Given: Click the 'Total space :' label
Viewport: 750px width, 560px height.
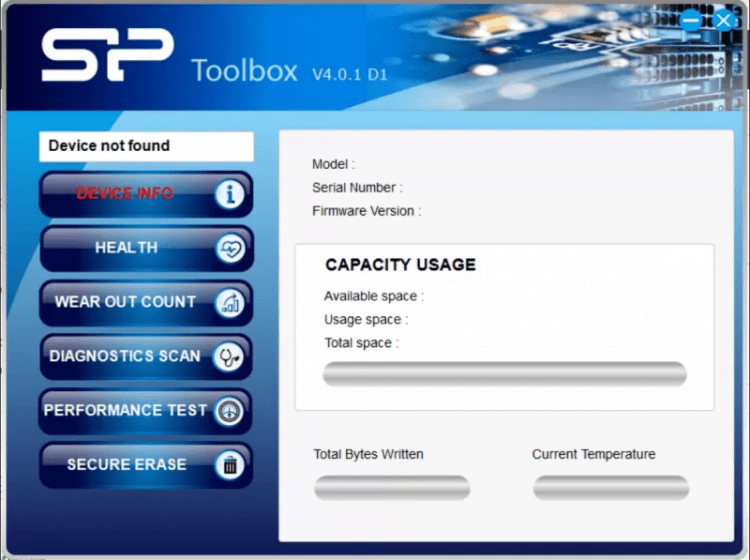Looking at the screenshot, I should tap(362, 343).
